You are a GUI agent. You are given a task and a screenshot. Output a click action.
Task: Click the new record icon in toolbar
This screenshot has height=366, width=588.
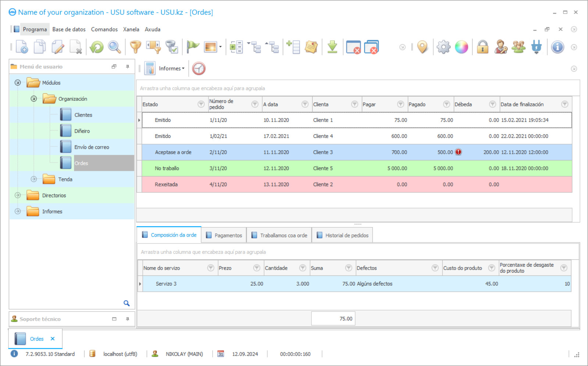(x=22, y=47)
